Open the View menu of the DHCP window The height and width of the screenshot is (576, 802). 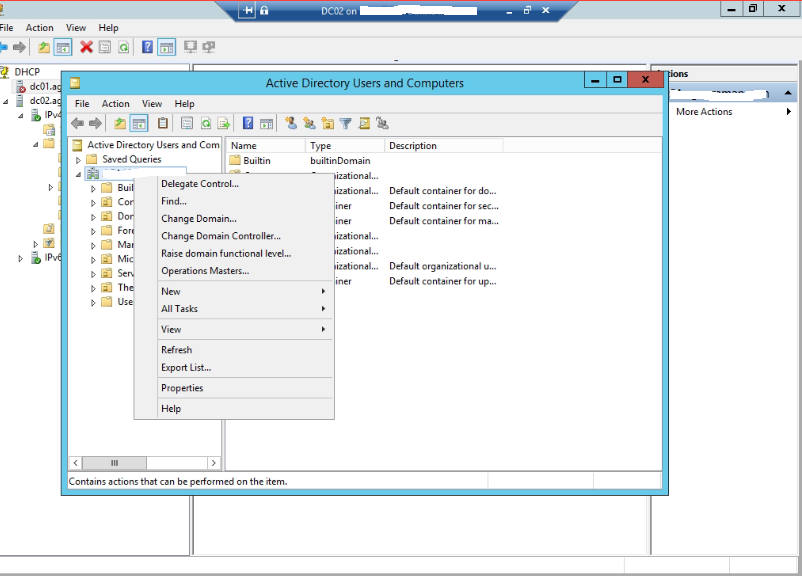pos(76,28)
